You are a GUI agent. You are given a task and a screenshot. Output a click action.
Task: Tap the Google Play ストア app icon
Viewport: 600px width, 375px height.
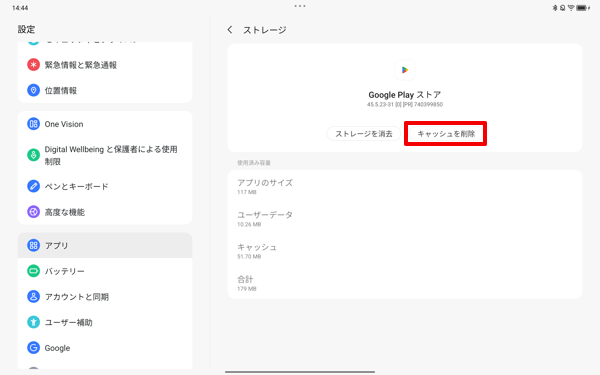(405, 70)
